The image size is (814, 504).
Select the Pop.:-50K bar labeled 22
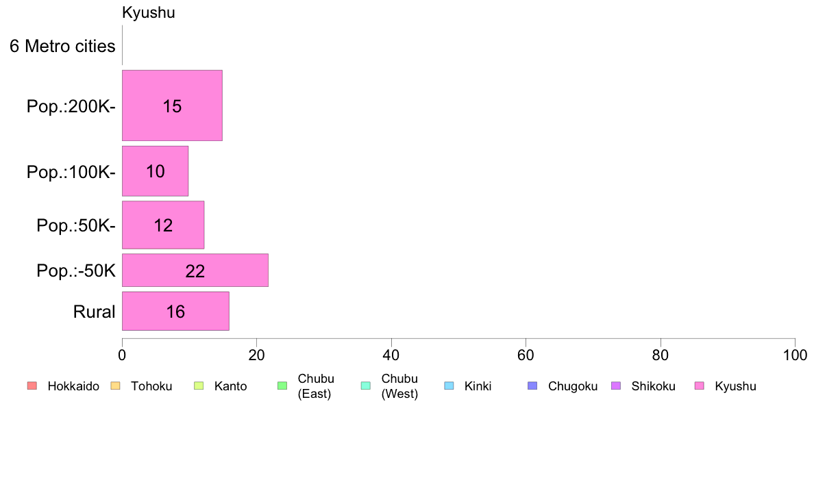[x=195, y=270]
